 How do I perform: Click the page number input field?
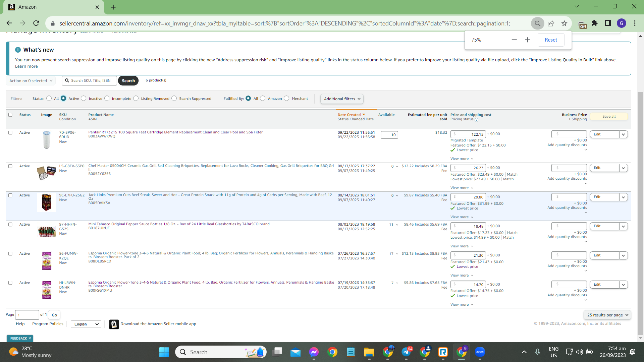click(x=27, y=315)
